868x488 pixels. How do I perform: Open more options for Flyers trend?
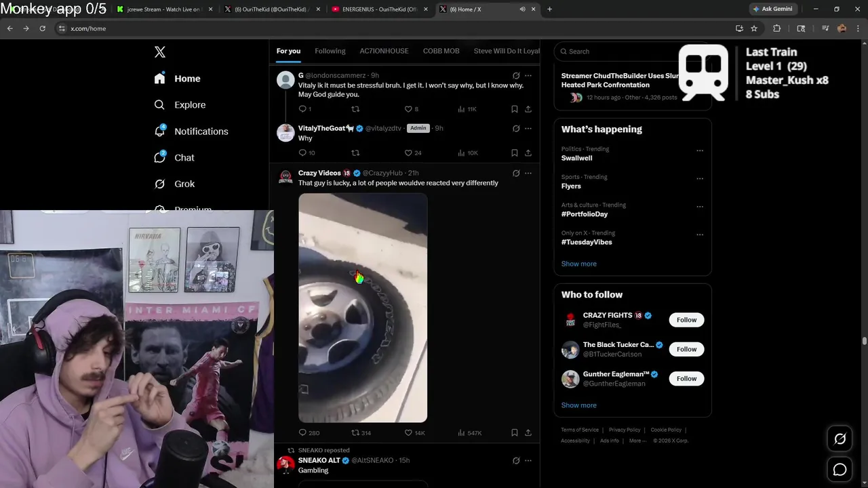point(700,179)
